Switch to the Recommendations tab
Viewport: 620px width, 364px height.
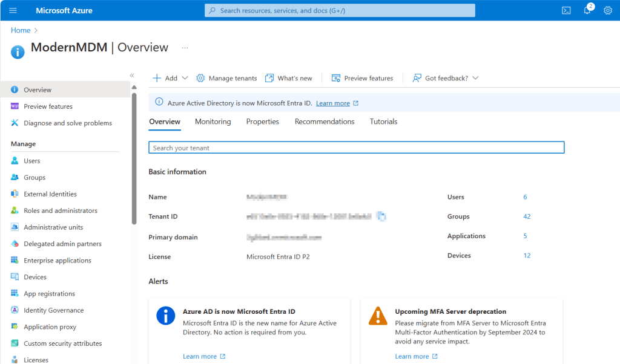[x=325, y=122]
